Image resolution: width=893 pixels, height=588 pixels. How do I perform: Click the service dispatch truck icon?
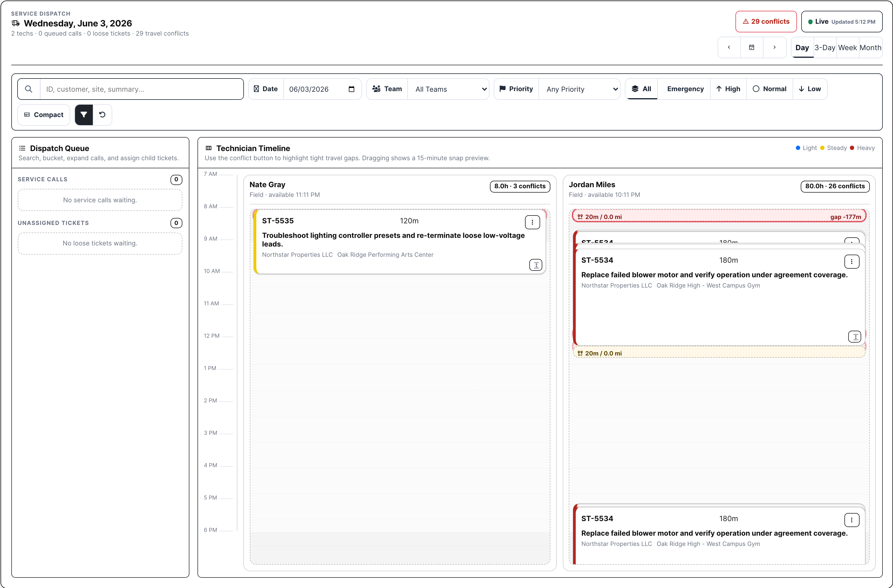15,23
